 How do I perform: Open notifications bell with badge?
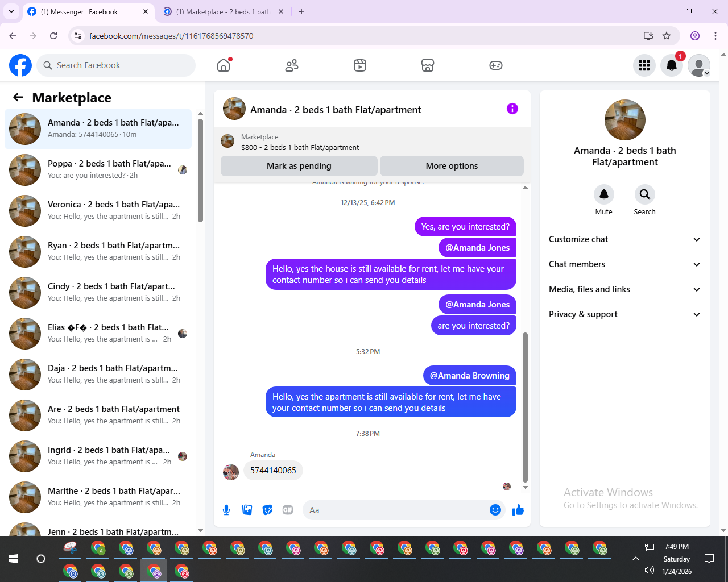(x=672, y=65)
